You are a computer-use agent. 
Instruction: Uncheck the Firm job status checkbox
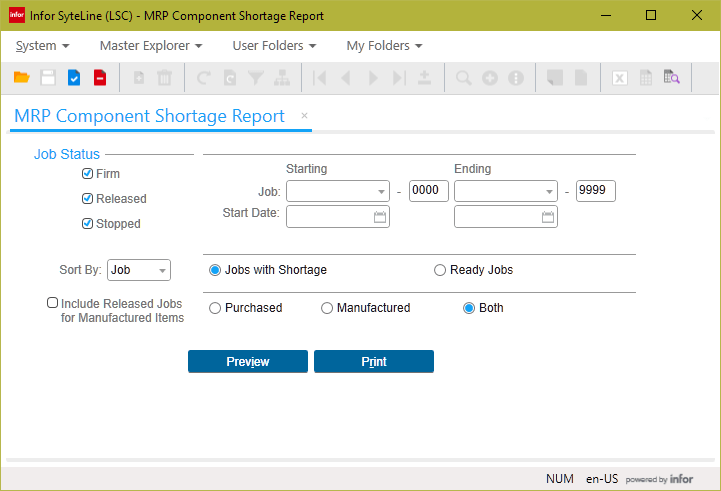click(x=87, y=174)
